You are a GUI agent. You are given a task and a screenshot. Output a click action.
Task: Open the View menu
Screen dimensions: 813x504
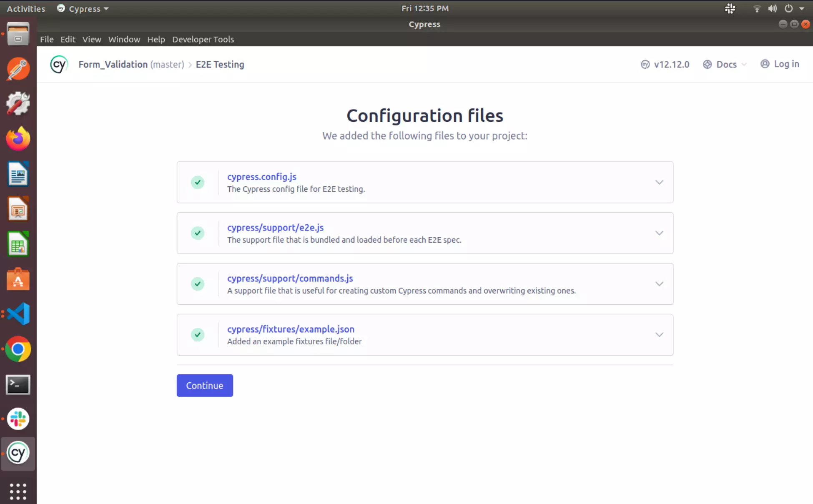[92, 39]
